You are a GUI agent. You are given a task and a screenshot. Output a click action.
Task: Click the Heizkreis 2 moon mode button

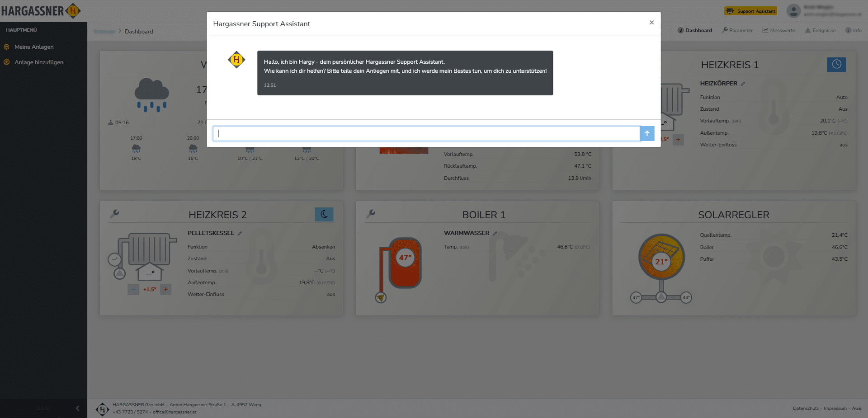(x=324, y=214)
